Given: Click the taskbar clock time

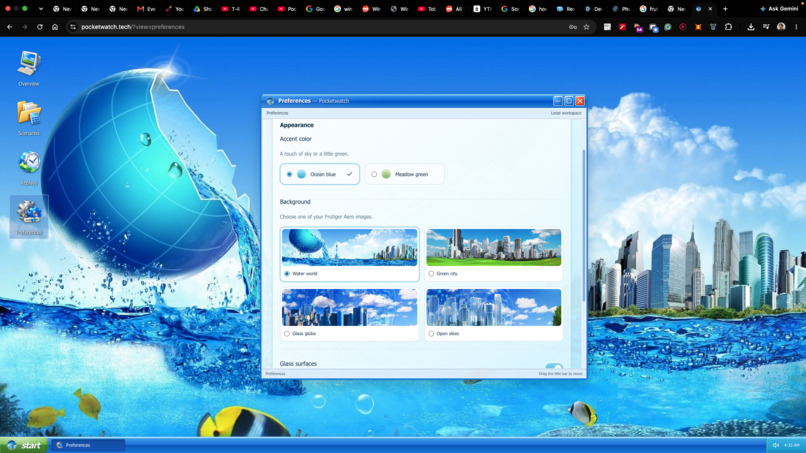Looking at the screenshot, I should [792, 445].
